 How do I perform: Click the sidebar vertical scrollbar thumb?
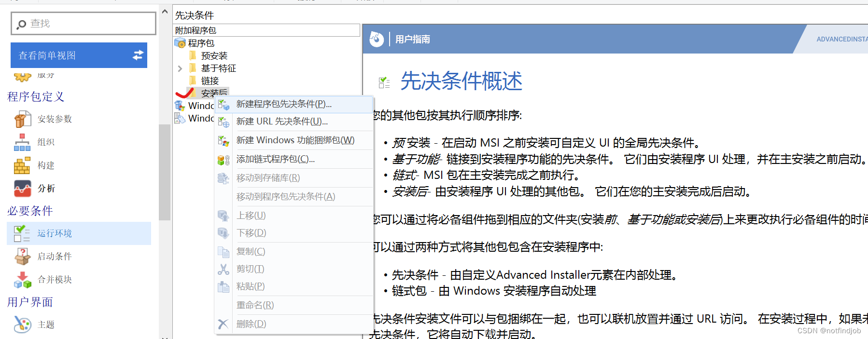[165, 172]
